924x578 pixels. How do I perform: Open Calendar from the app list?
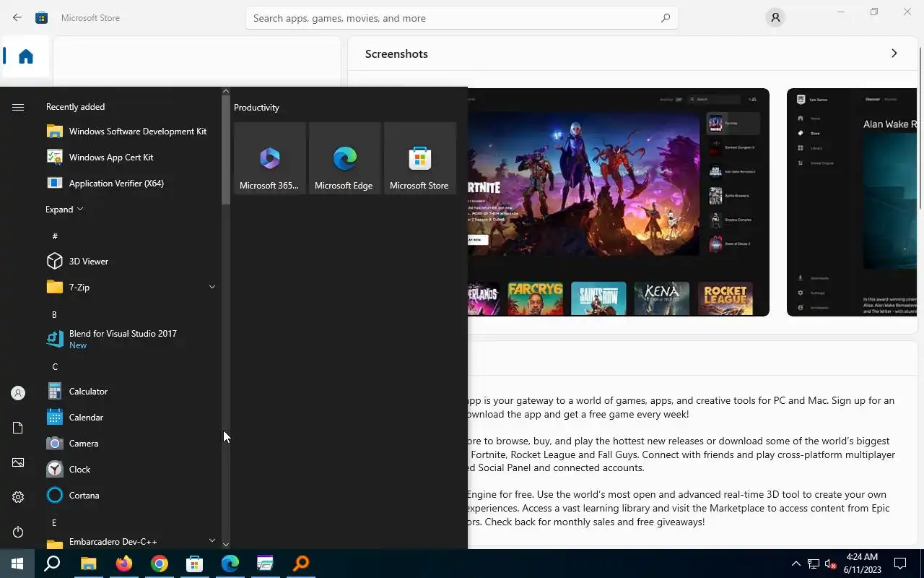[131, 418]
